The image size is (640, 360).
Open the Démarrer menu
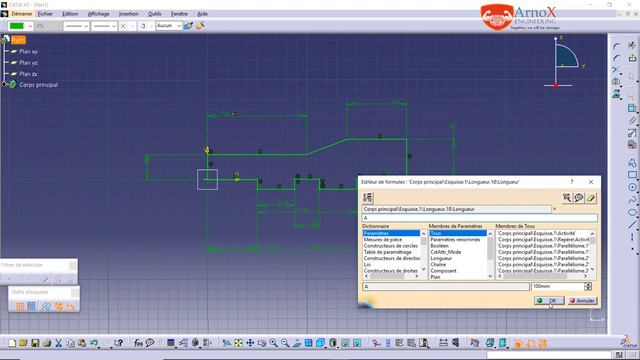[x=21, y=14]
